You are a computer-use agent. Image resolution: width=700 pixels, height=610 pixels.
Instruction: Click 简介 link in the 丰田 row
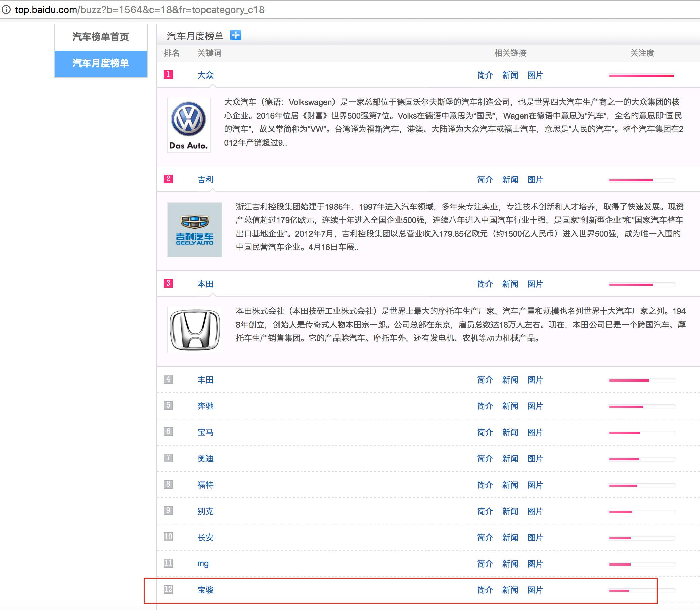coord(485,380)
